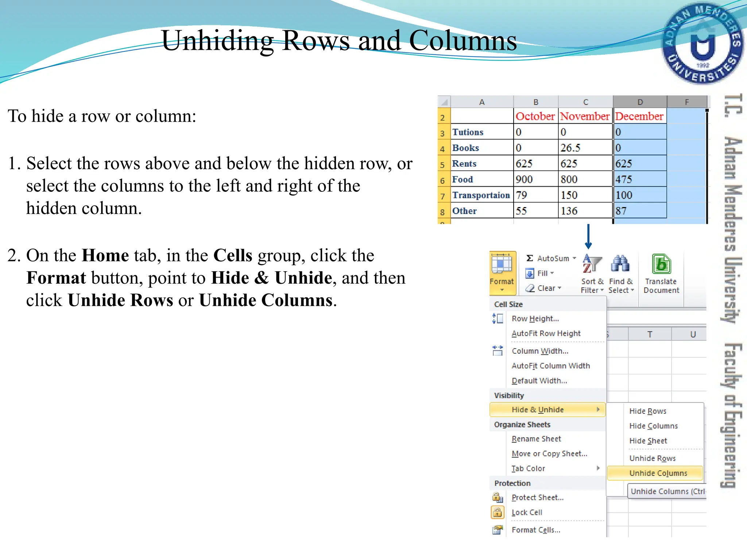The image size is (747, 560).
Task: Open the Sort & Filter dropdown arrow
Action: coord(602,290)
